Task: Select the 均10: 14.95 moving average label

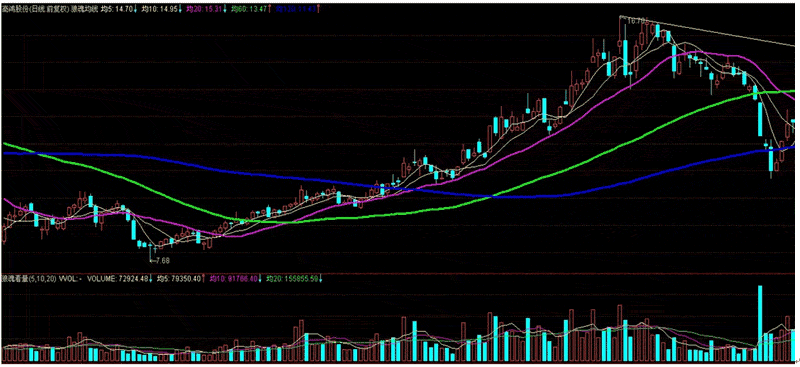Action: click(x=159, y=9)
